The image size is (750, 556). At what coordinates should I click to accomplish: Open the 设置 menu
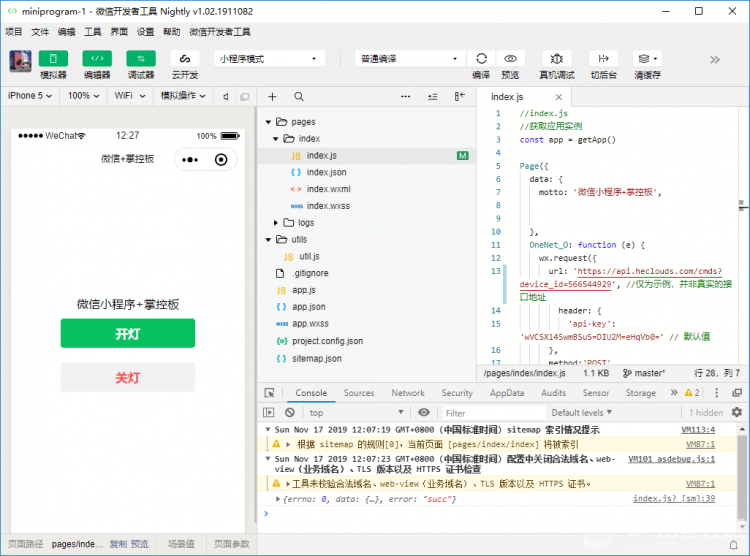pyautogui.click(x=145, y=32)
